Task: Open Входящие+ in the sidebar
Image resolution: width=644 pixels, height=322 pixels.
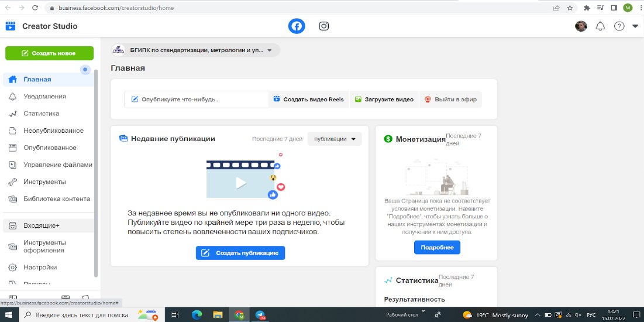Action: tap(41, 225)
